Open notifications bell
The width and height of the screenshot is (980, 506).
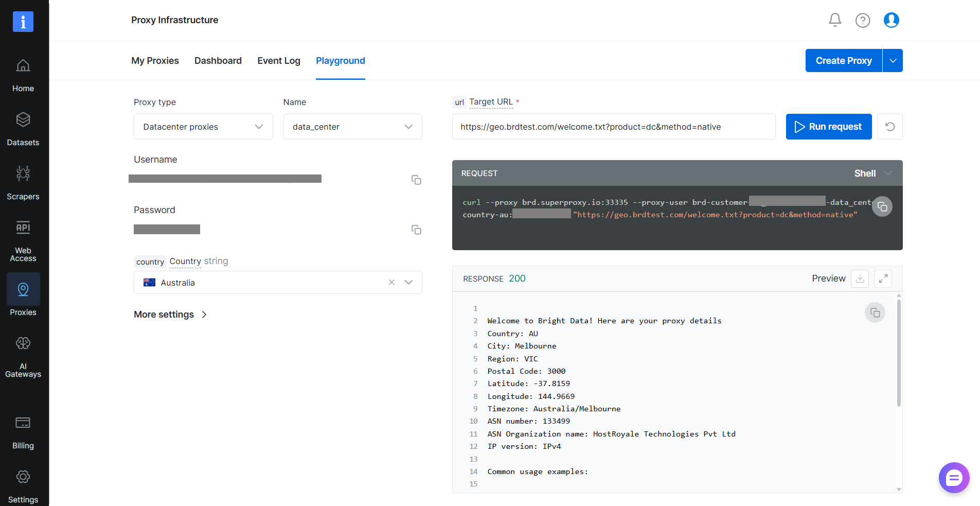835,20
